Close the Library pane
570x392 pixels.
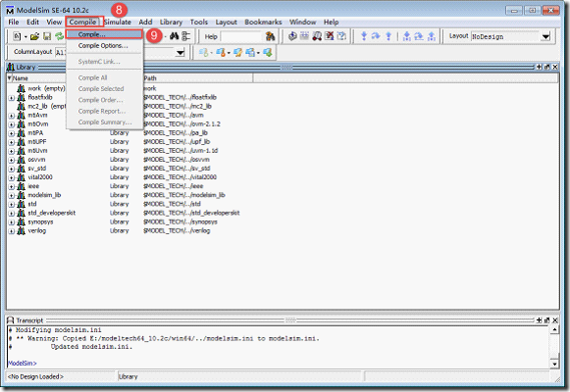point(554,67)
